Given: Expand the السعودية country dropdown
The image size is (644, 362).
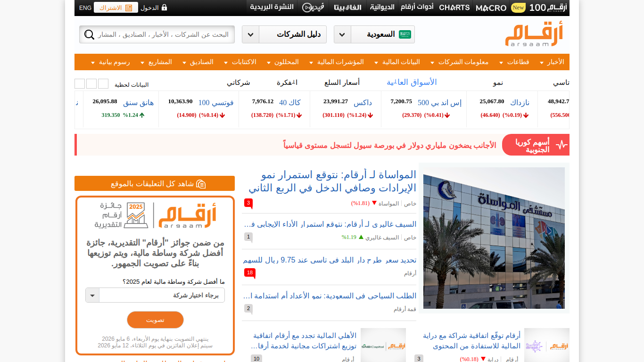Looking at the screenshot, I should pyautogui.click(x=342, y=34).
